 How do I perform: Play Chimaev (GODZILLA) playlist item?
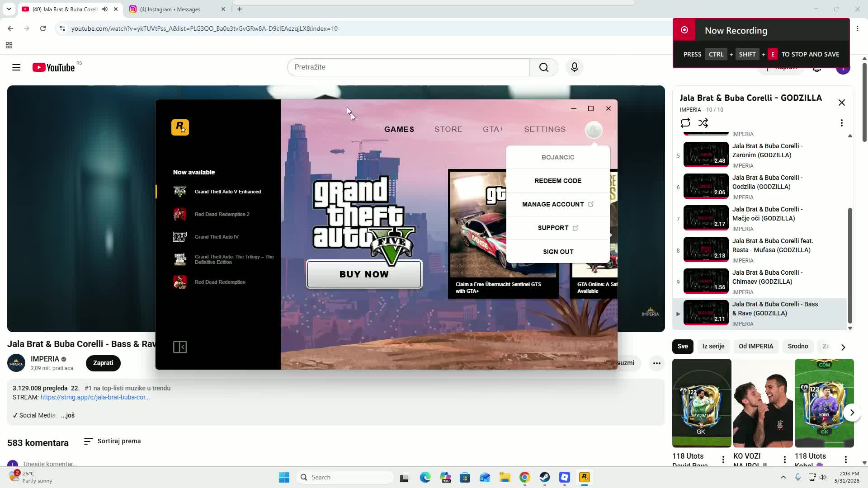coord(759,282)
